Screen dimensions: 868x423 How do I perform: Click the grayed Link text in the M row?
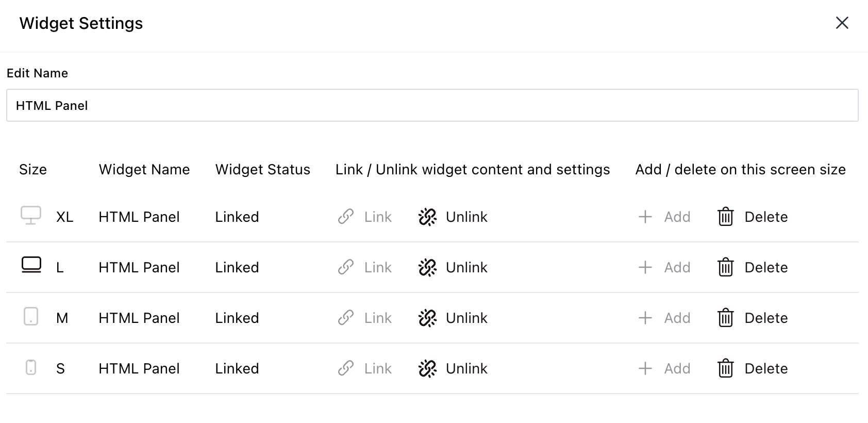click(377, 318)
